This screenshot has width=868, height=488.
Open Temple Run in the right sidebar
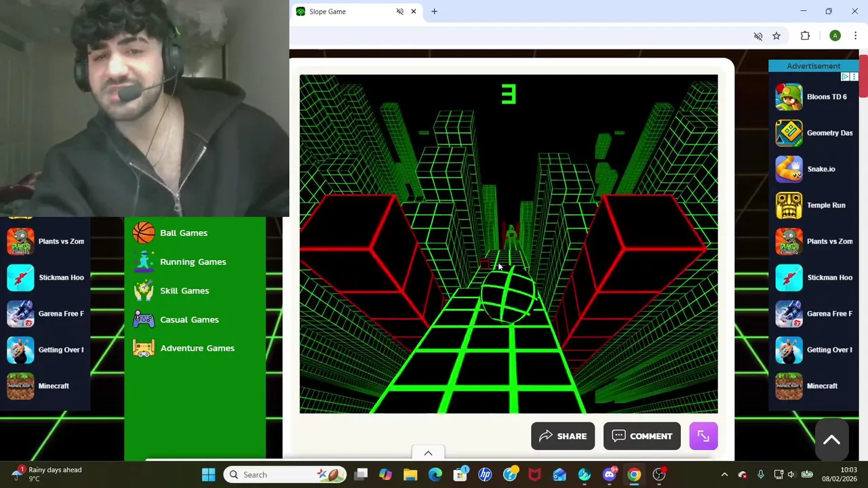pyautogui.click(x=813, y=205)
